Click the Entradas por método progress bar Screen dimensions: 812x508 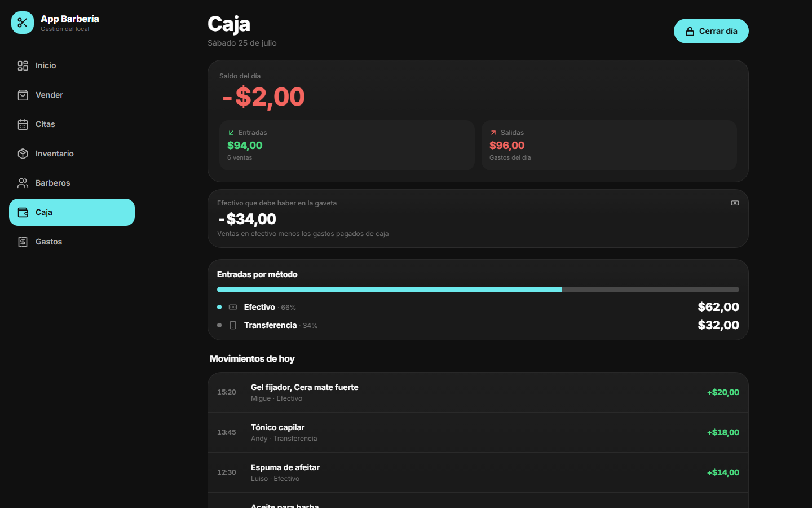pos(478,290)
